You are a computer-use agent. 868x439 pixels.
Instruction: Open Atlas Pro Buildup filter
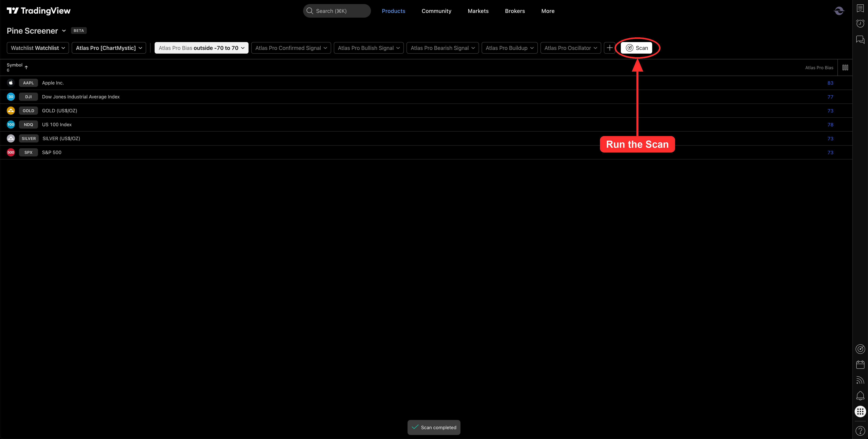(509, 48)
